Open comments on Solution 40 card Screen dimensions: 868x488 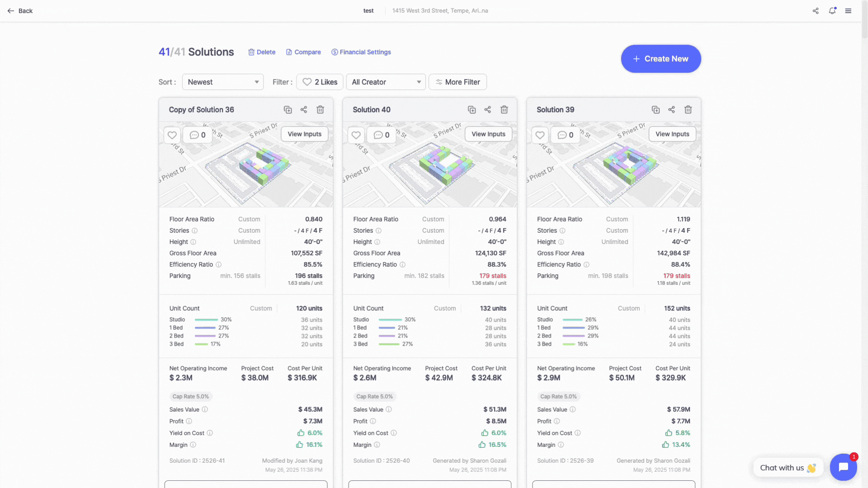click(382, 135)
